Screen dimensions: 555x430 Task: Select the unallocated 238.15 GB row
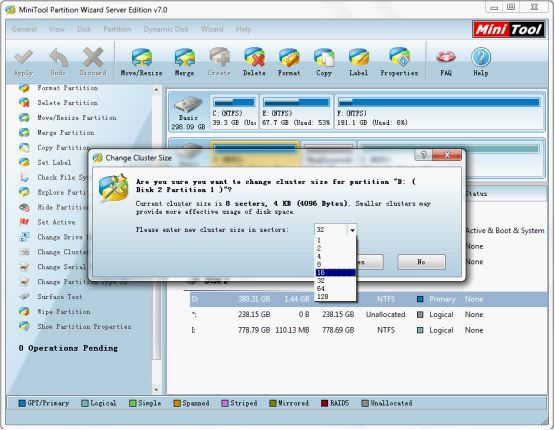pos(368,315)
